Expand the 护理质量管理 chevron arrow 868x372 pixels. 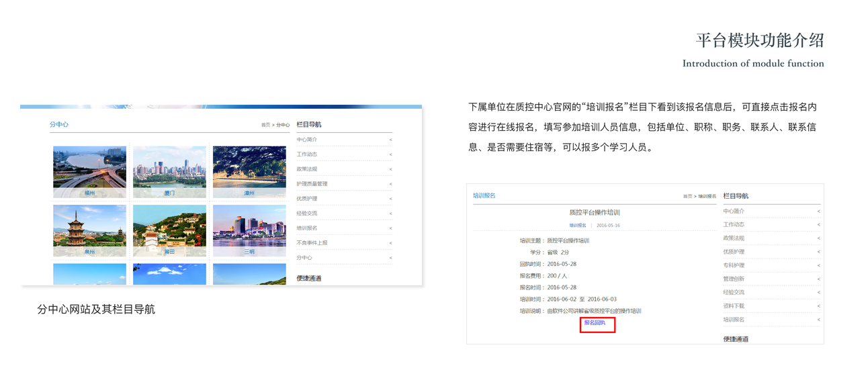[x=390, y=184]
